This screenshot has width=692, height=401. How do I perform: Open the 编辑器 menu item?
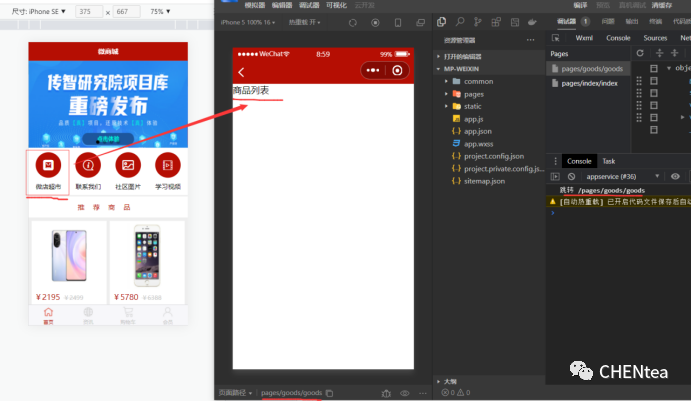(282, 4)
